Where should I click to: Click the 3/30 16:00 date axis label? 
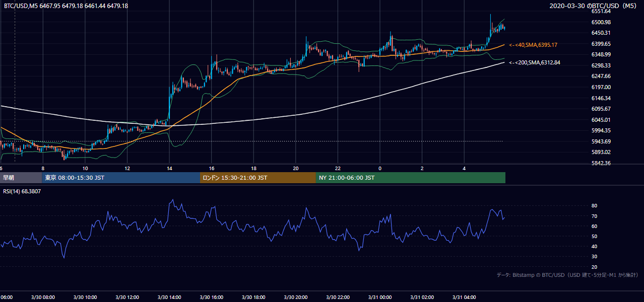(x=212, y=297)
